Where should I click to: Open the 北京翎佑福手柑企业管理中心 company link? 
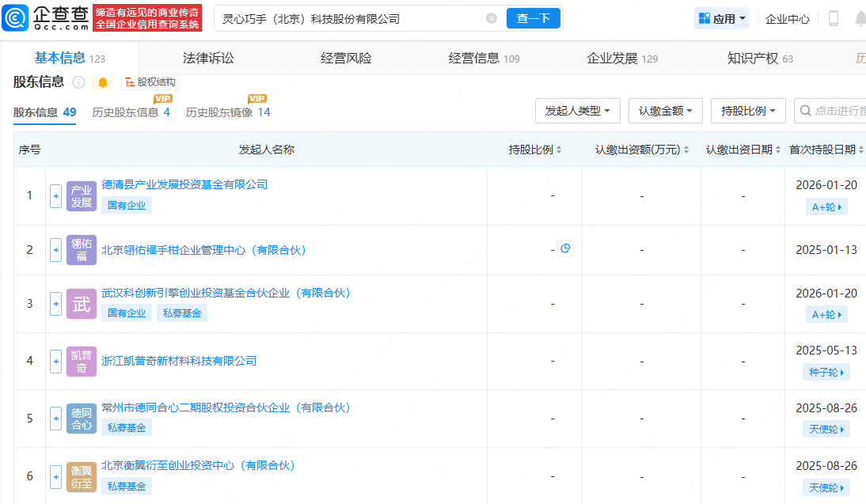coord(203,250)
